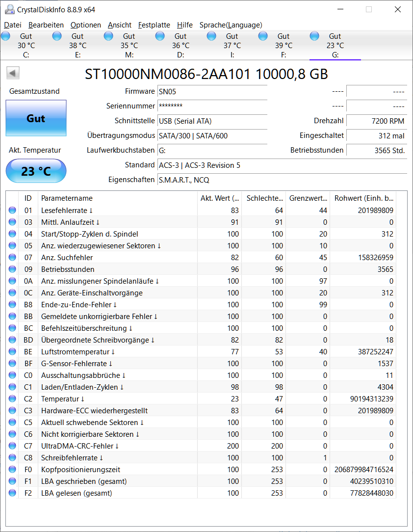Click the Betriebsstunden value 3565 Std.
The image size is (413, 532).
pyautogui.click(x=377, y=150)
